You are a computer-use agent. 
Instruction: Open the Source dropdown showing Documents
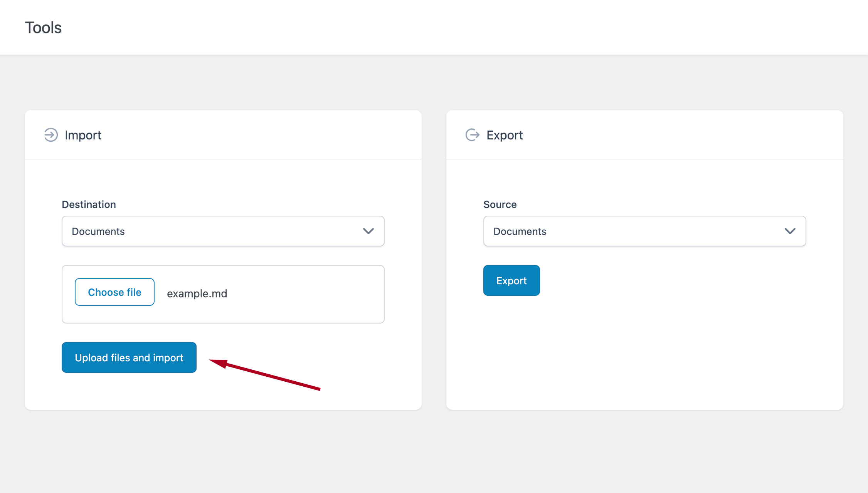click(x=644, y=231)
